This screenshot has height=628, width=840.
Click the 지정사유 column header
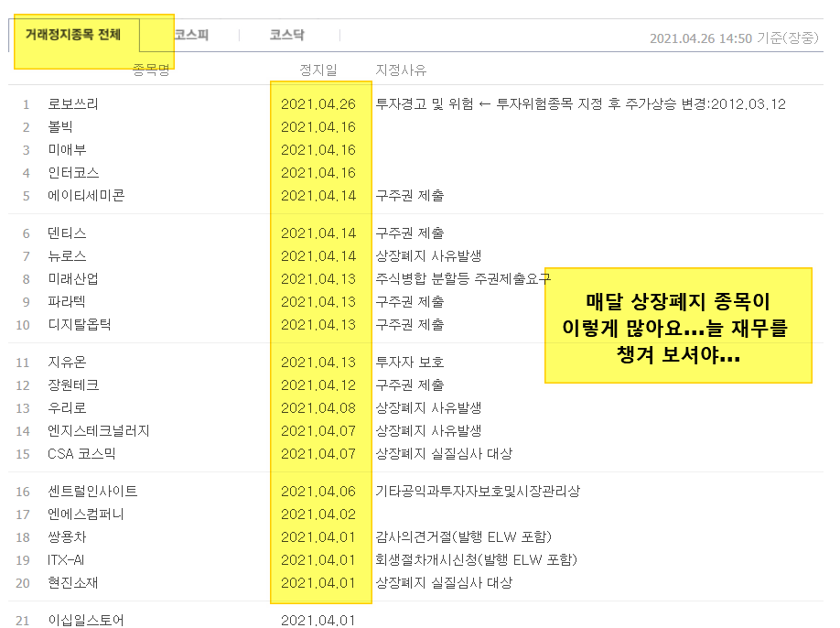coord(402,70)
